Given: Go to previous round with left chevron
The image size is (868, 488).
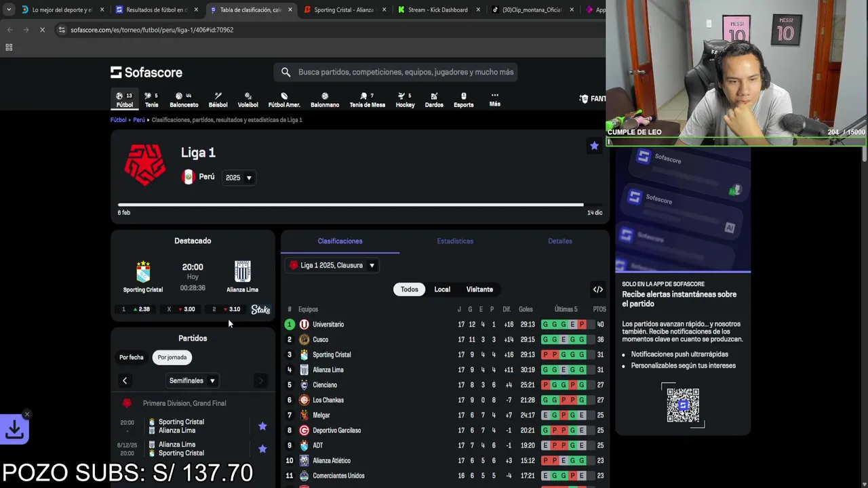Looking at the screenshot, I should pyautogui.click(x=125, y=381).
